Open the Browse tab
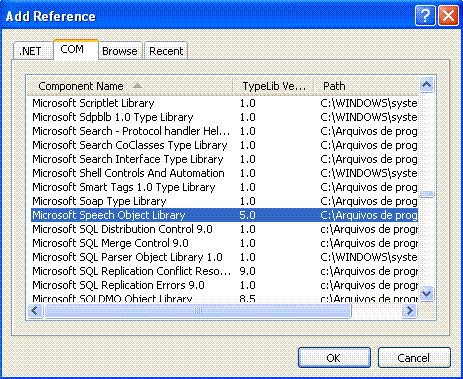 (120, 51)
